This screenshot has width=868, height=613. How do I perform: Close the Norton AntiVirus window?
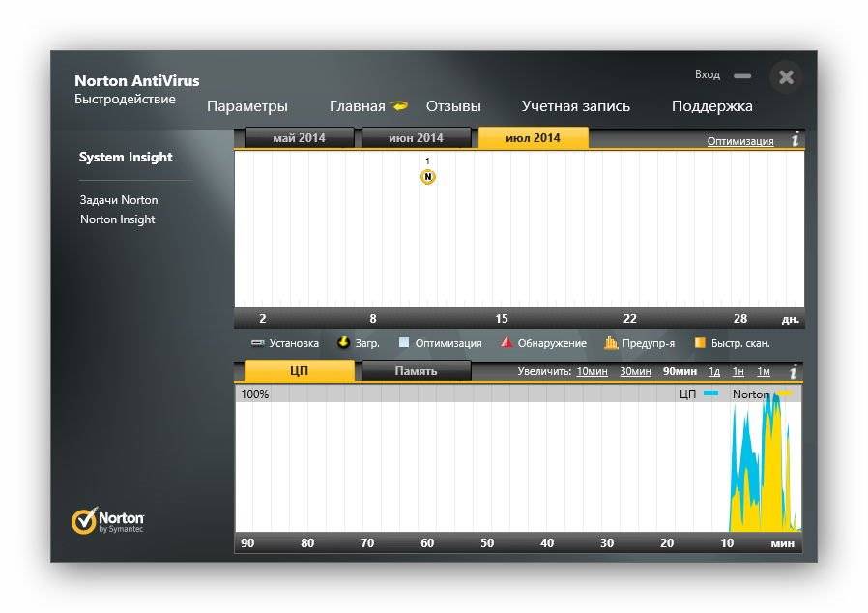[x=786, y=77]
